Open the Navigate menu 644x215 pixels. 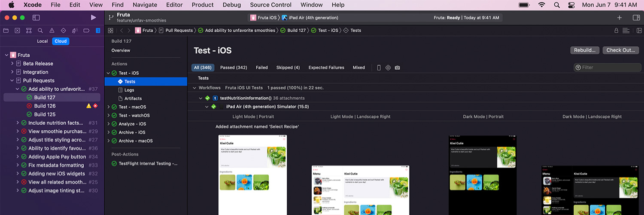pyautogui.click(x=145, y=5)
